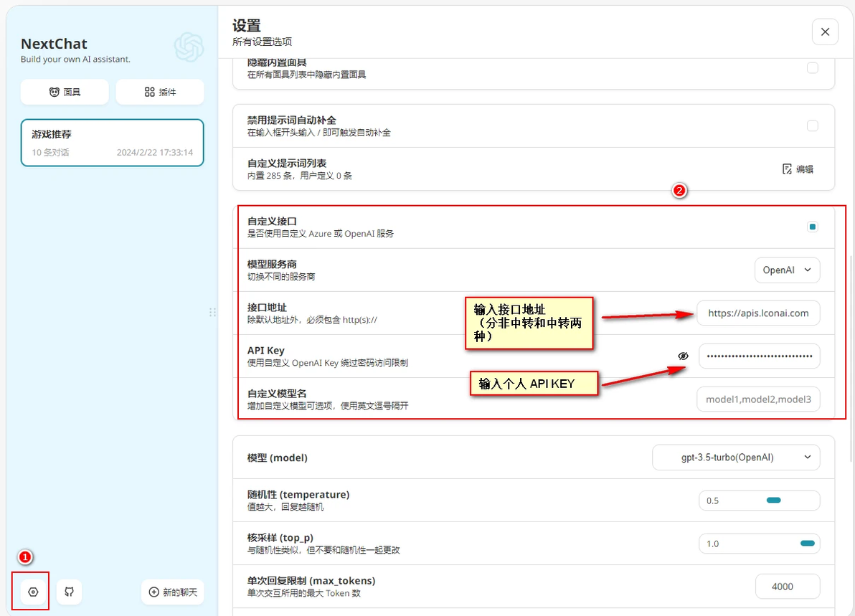Screen dimensions: 855x616
Task: Click the 自定义模型名 input field
Action: [758, 399]
